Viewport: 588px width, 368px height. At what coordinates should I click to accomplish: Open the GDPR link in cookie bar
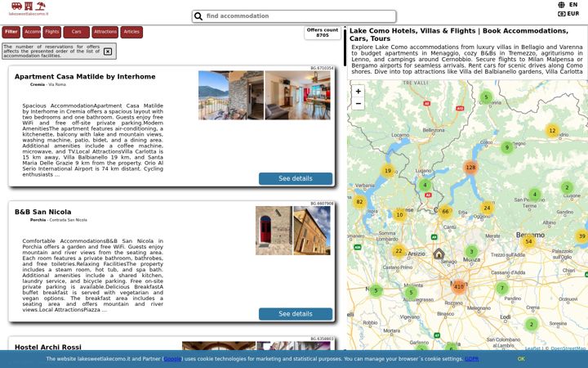point(471,359)
